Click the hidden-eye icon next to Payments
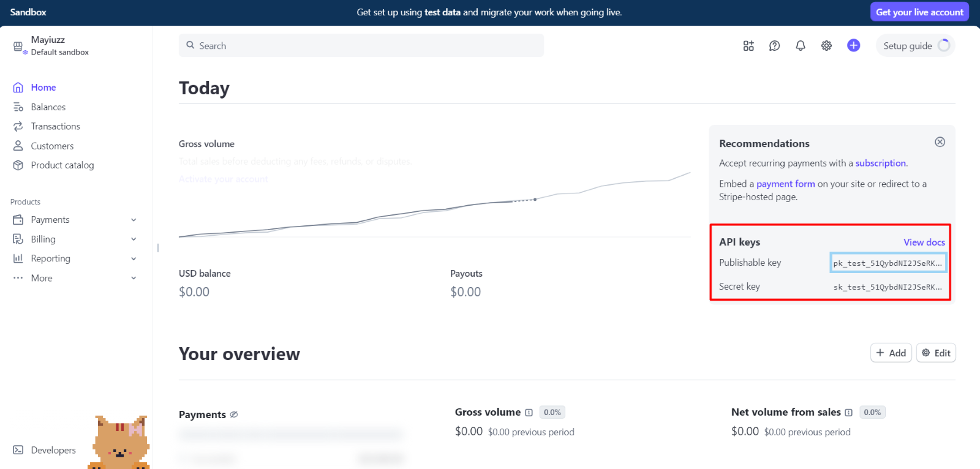 [233, 415]
